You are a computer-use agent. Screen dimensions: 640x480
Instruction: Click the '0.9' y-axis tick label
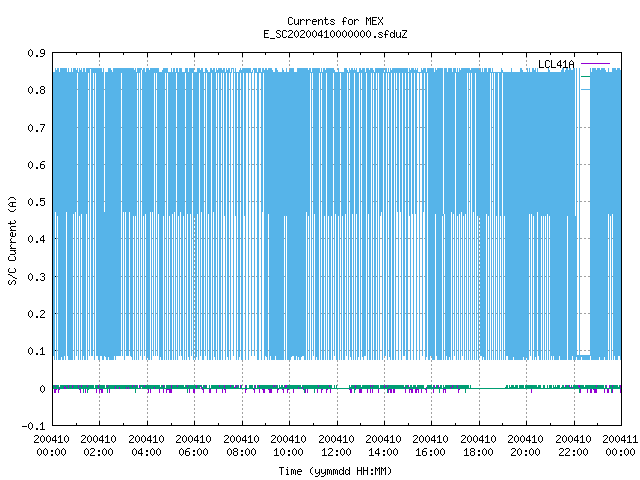(36, 53)
